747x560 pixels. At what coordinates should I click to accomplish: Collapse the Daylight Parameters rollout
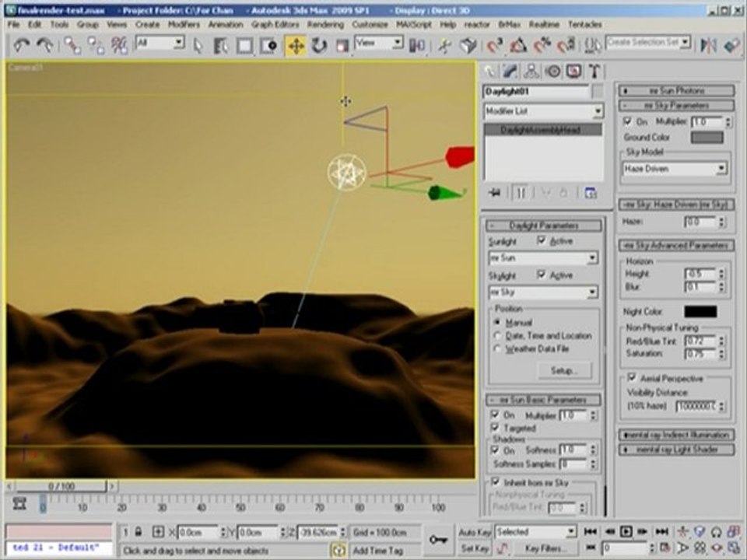click(x=544, y=226)
